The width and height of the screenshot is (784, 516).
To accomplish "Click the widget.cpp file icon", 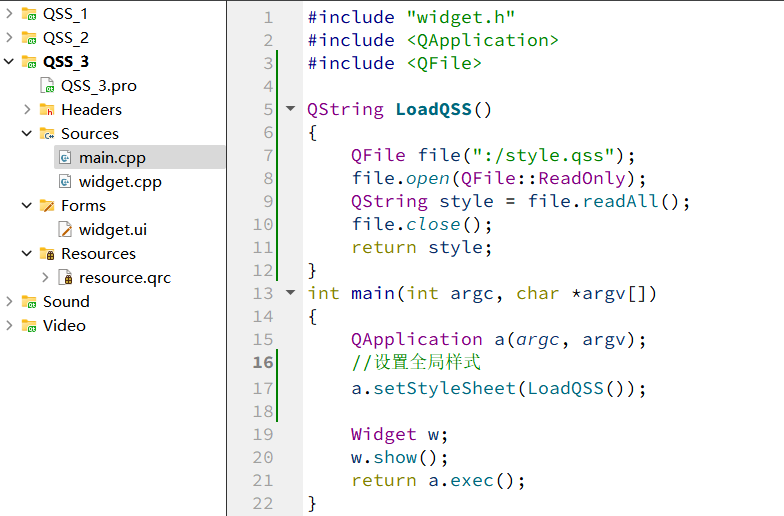I will point(65,182).
